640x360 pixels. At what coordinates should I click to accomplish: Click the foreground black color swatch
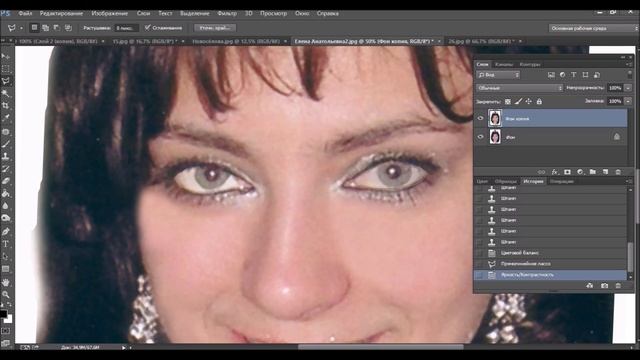[x=3, y=314]
